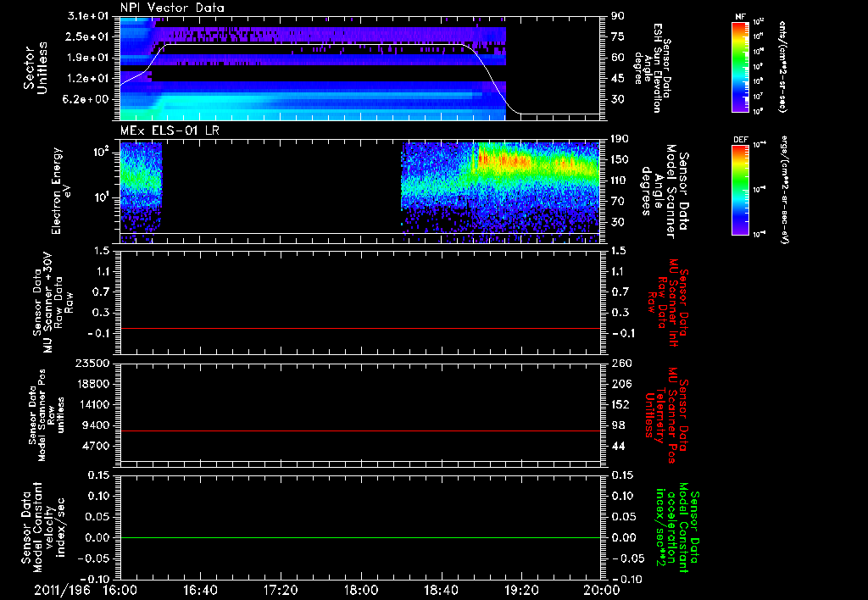Click the "110" scanner angle tick label
This screenshot has height=600, width=868.
620,181
